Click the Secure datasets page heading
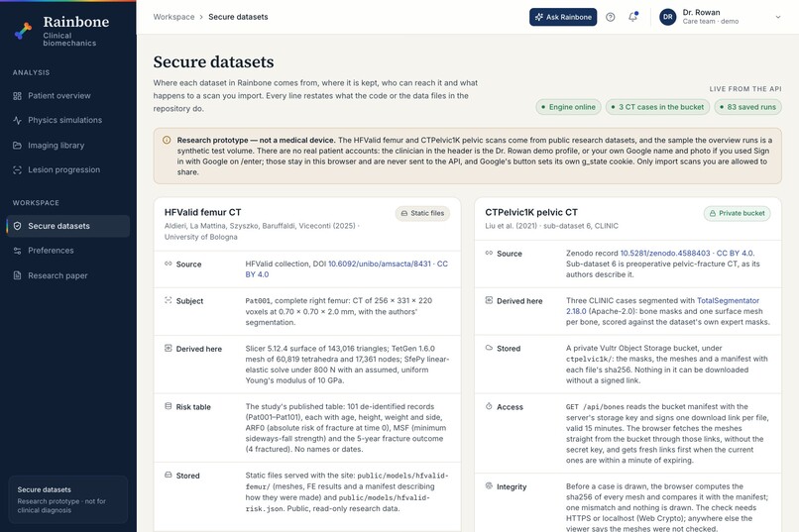The image size is (799, 532). pyautogui.click(x=213, y=61)
